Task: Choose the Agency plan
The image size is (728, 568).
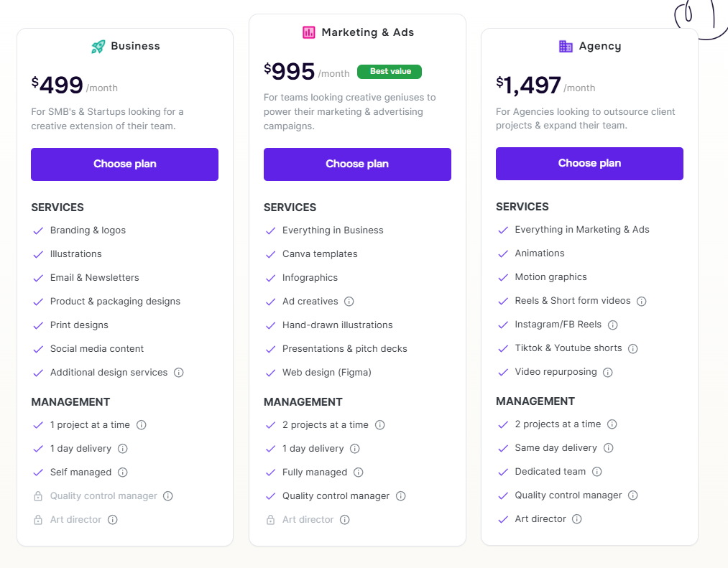Action: pyautogui.click(x=589, y=163)
